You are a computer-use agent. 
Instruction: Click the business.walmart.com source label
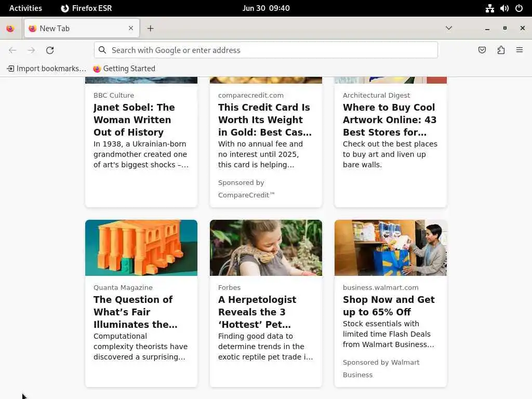tap(381, 287)
